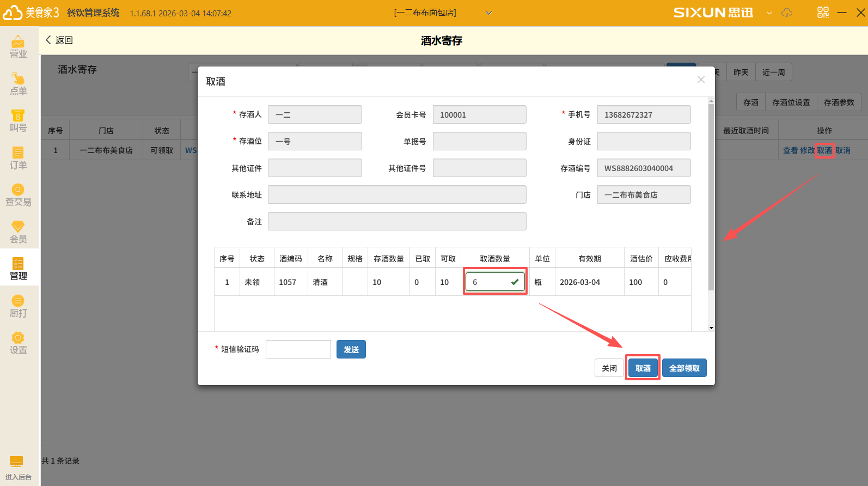
Task: Click the QR code icon in title bar
Action: tap(823, 13)
